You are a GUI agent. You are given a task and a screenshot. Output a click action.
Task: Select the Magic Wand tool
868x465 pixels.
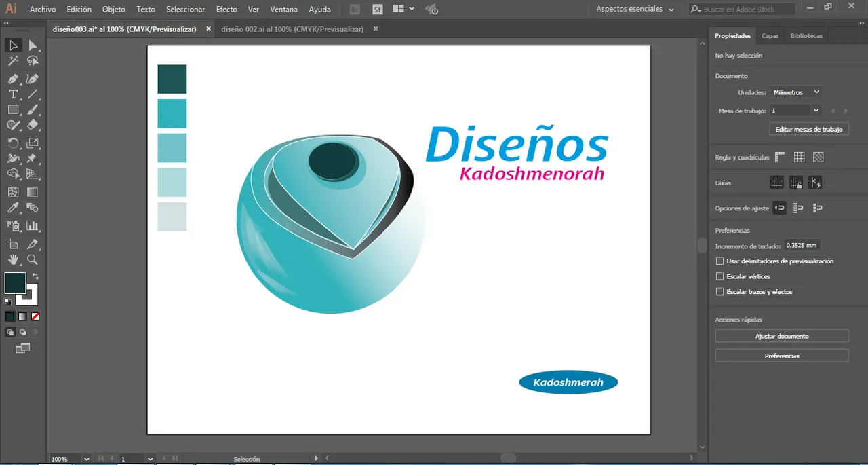point(13,61)
